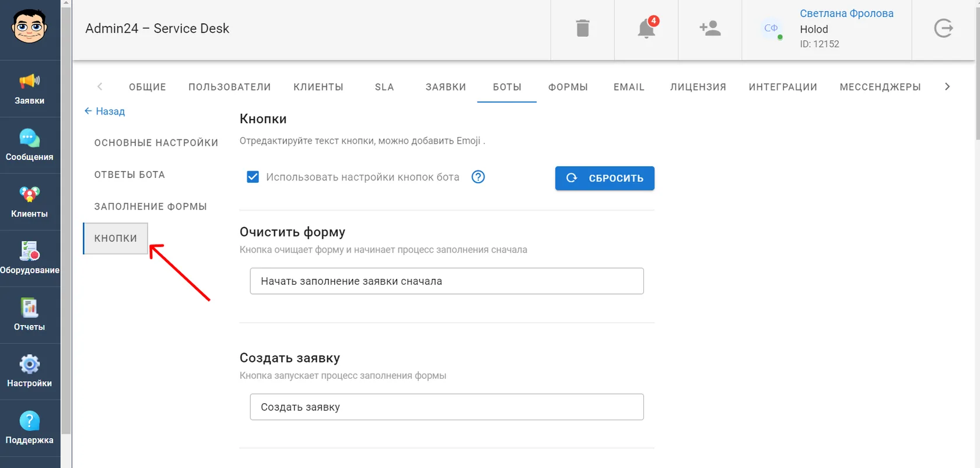Viewport: 980px width, 468px height.
Task: Select КНОПКИ side menu item
Action: coord(116,238)
